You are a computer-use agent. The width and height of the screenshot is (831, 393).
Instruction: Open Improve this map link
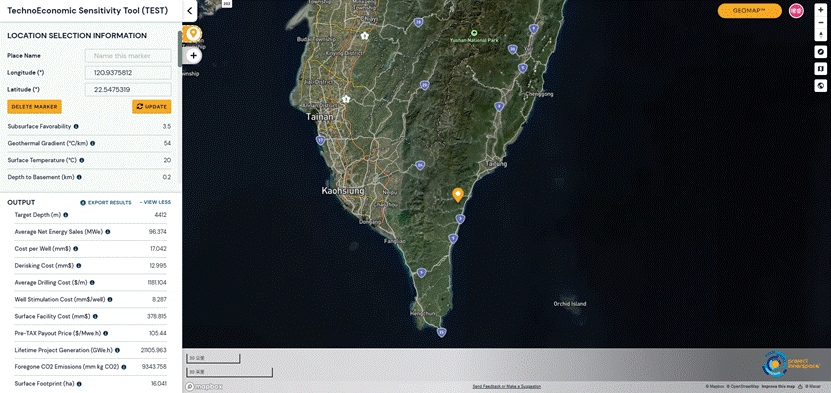coord(779,387)
